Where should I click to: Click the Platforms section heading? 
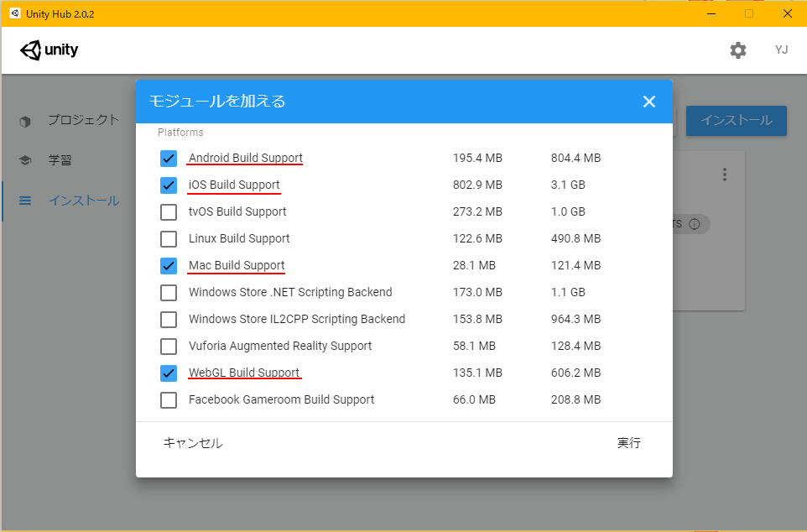(x=180, y=133)
